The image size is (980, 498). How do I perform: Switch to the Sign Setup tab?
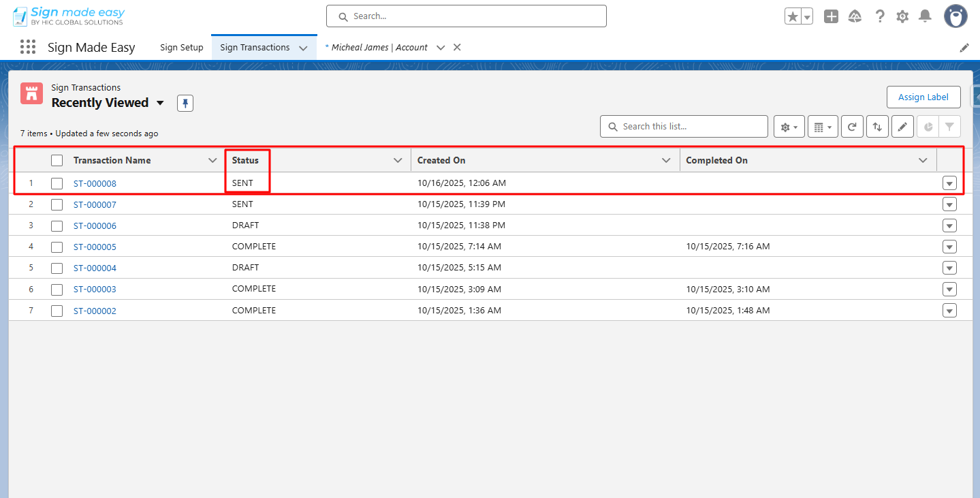coord(182,48)
